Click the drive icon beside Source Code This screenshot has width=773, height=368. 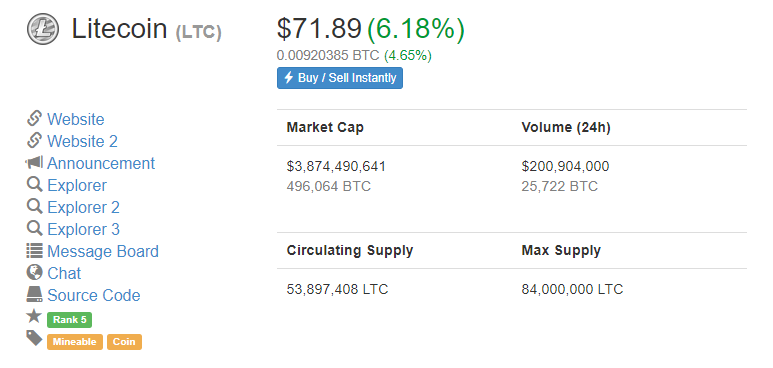[x=35, y=294]
